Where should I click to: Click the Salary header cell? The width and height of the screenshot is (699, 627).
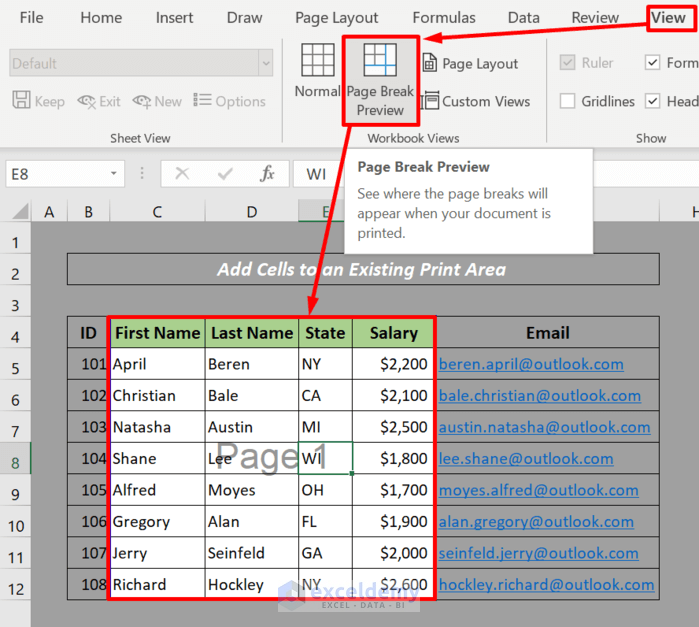point(393,333)
